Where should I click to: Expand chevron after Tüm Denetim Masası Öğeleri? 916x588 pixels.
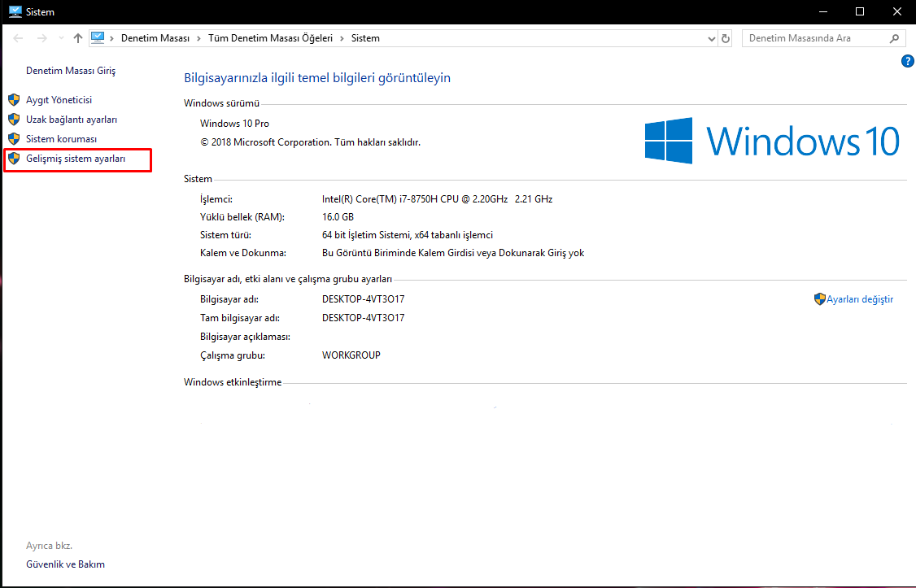point(342,38)
